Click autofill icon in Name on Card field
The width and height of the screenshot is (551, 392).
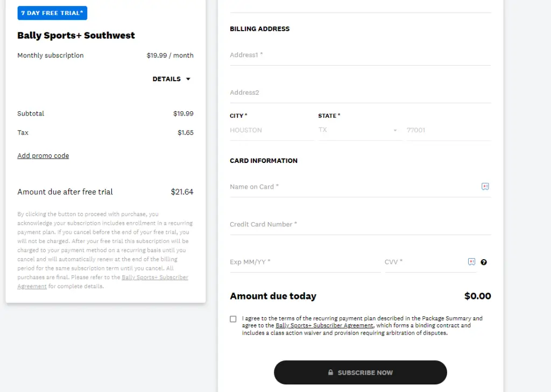pyautogui.click(x=485, y=187)
